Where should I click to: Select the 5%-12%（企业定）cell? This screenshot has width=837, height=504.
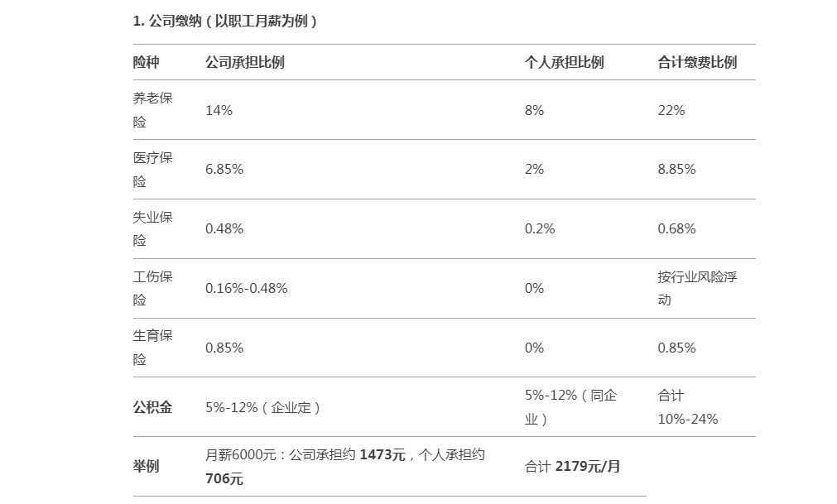(x=263, y=407)
